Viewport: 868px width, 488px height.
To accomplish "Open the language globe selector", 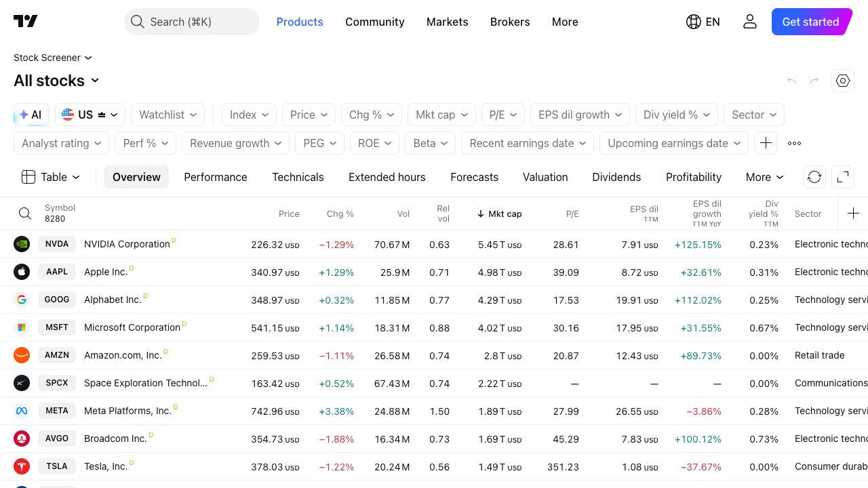I will (703, 22).
